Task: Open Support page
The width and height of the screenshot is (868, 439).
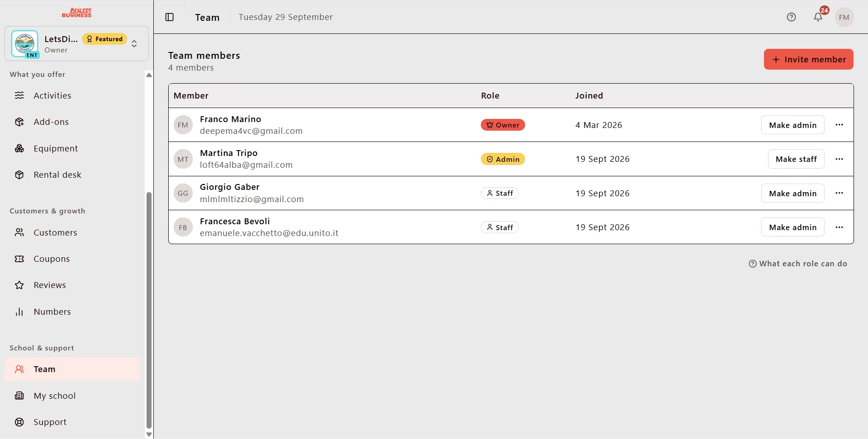Action: [72, 422]
